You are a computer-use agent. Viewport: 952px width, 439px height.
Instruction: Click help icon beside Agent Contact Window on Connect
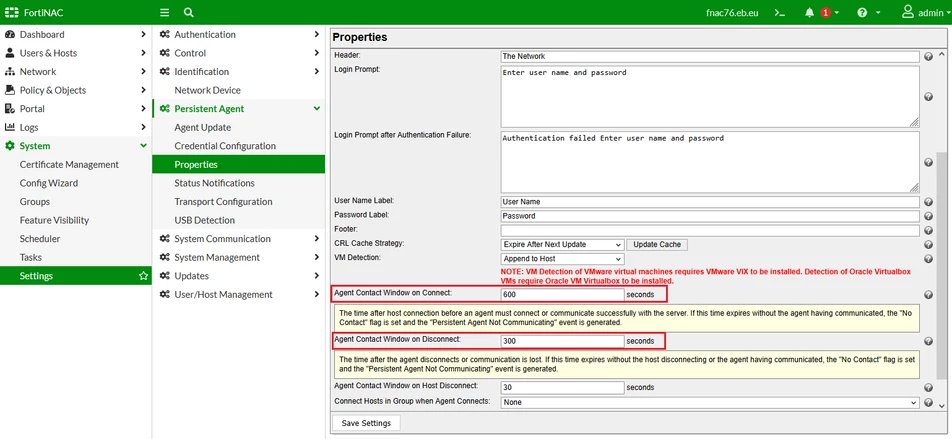[928, 294]
